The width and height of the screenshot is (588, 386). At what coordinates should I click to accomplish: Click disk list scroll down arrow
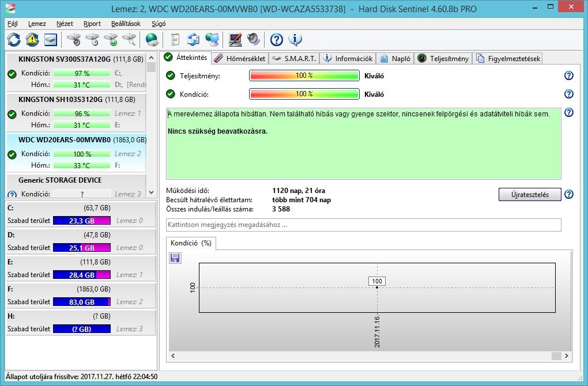(151, 192)
